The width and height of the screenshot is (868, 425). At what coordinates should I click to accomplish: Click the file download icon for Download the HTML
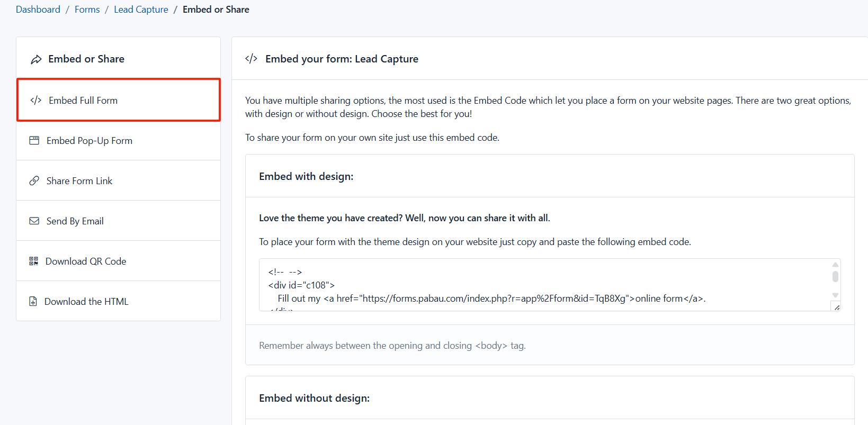click(x=33, y=302)
